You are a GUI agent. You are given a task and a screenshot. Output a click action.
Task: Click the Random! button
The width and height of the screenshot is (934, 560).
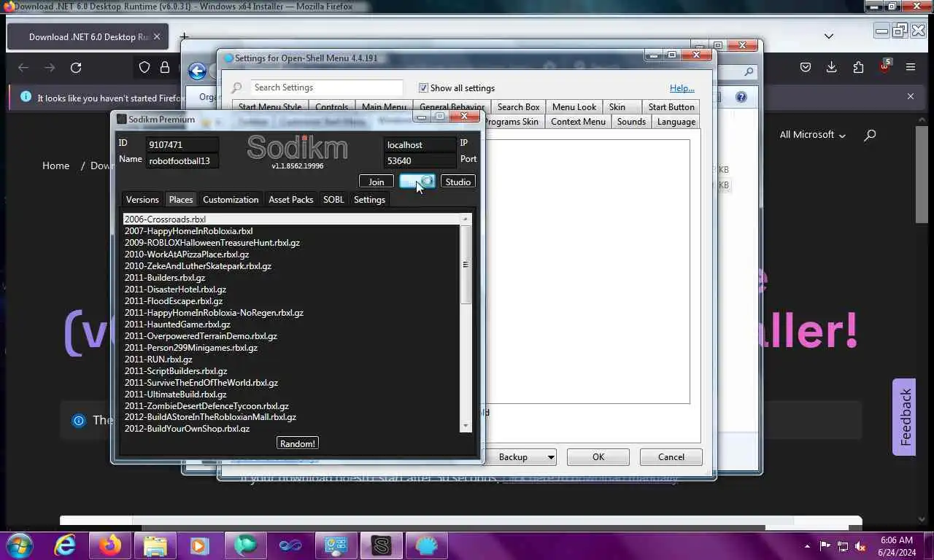298,443
